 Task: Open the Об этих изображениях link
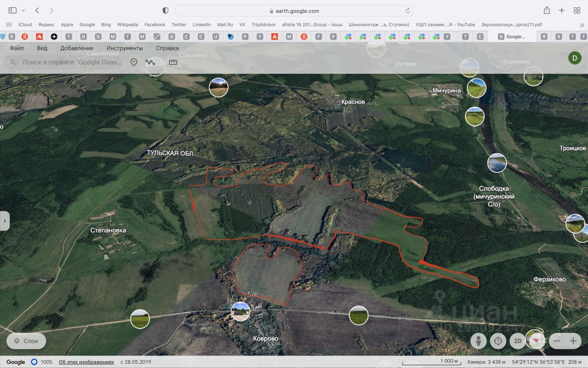coord(86,362)
